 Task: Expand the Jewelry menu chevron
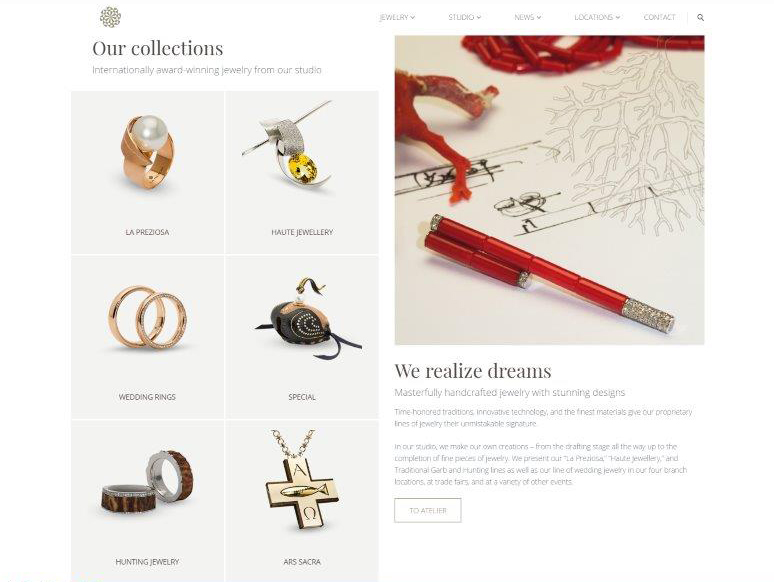click(413, 17)
